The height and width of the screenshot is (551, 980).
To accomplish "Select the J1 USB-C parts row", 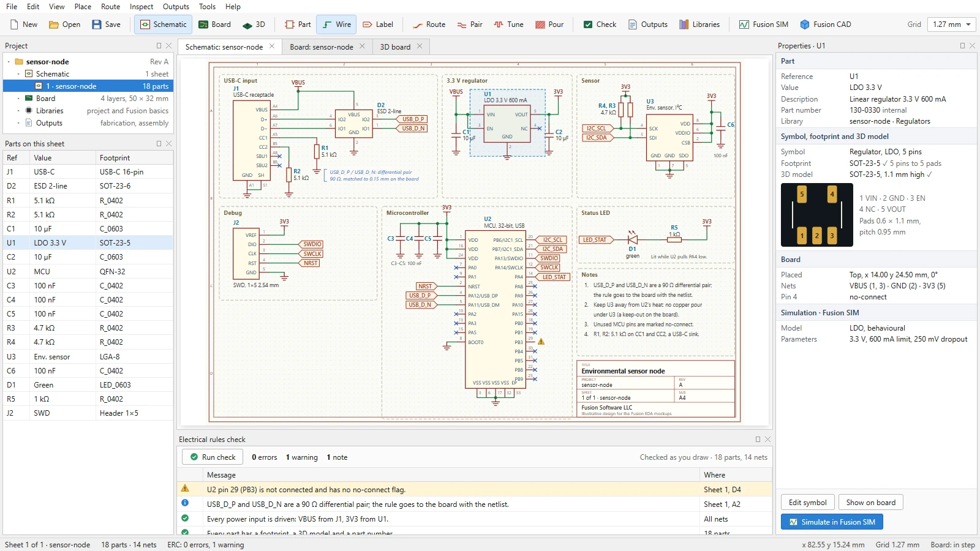I will point(88,172).
